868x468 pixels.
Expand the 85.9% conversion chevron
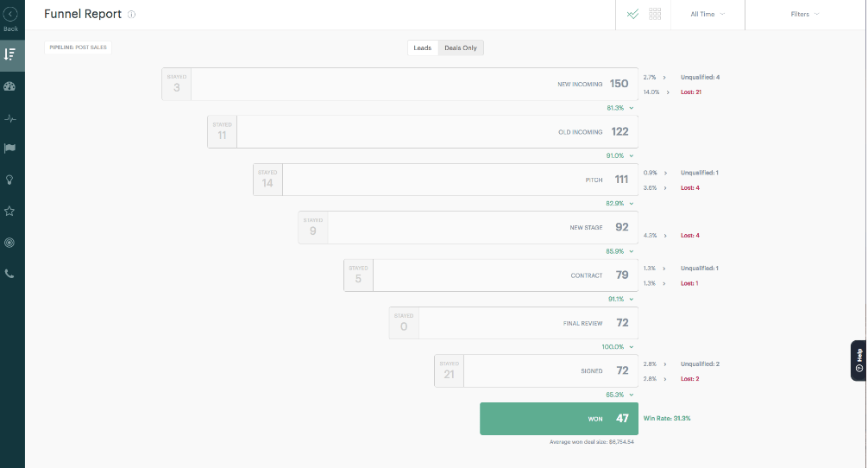pos(631,251)
